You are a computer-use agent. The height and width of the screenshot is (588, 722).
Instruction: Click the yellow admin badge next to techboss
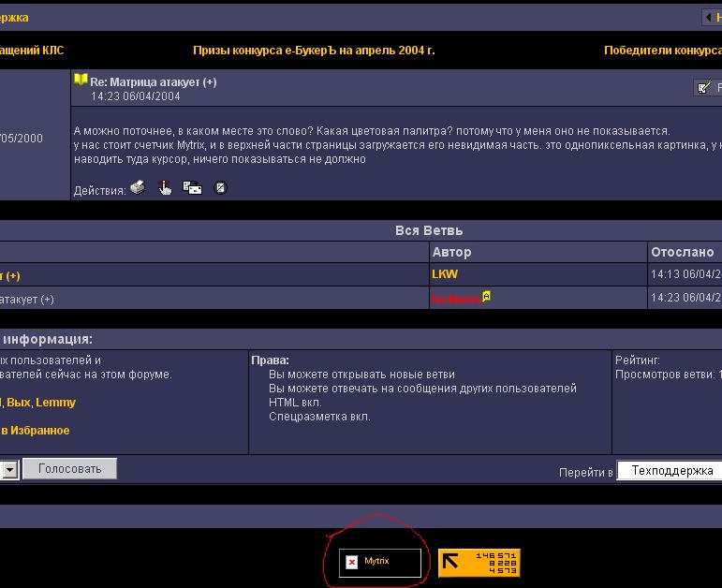pos(487,297)
